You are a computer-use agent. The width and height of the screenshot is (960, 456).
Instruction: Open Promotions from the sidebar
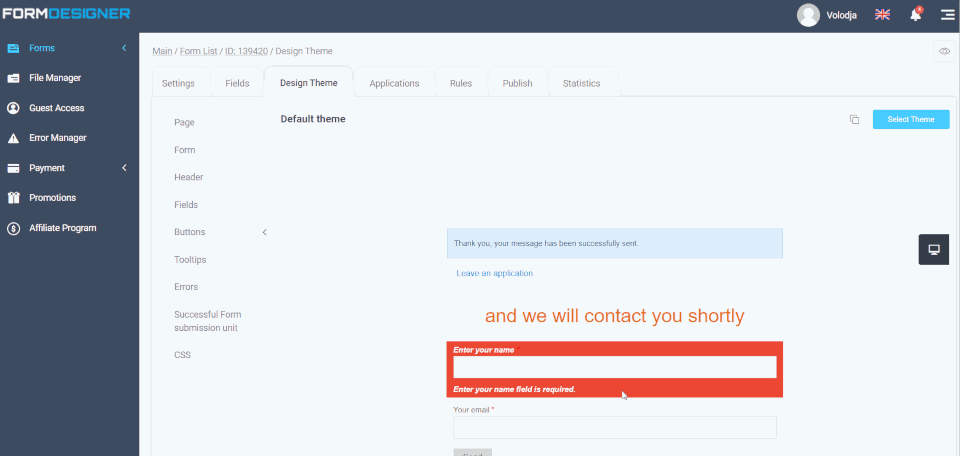pos(53,198)
